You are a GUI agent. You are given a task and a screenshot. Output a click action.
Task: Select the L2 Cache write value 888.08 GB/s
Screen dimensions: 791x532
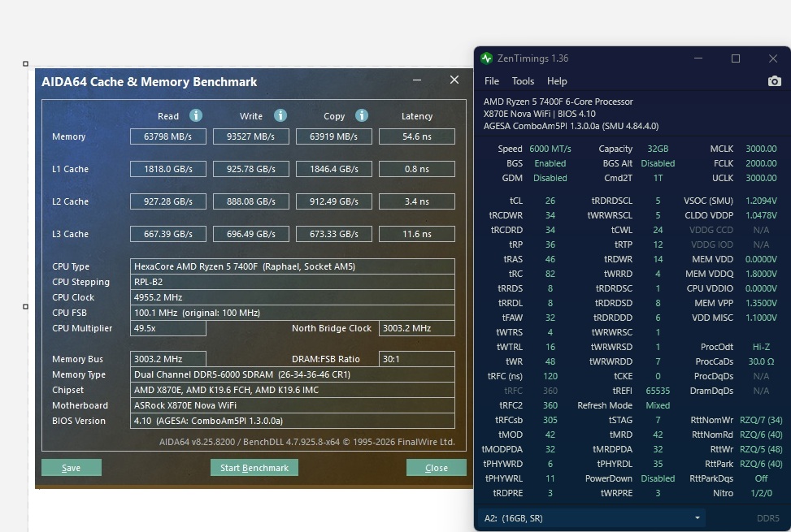250,201
